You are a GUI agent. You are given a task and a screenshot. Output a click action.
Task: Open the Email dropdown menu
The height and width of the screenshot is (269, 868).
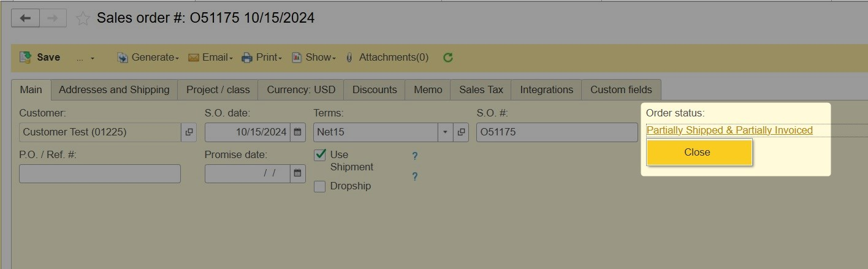(210, 58)
